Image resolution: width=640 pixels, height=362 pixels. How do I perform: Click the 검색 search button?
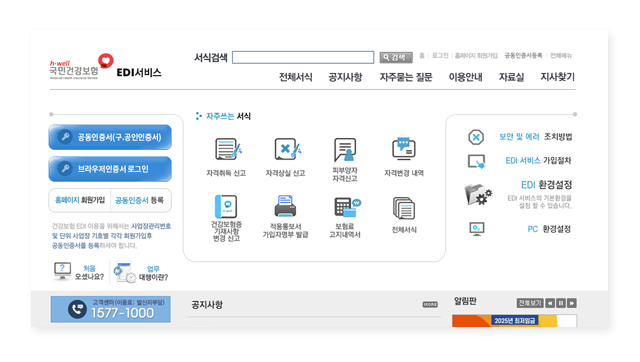396,58
